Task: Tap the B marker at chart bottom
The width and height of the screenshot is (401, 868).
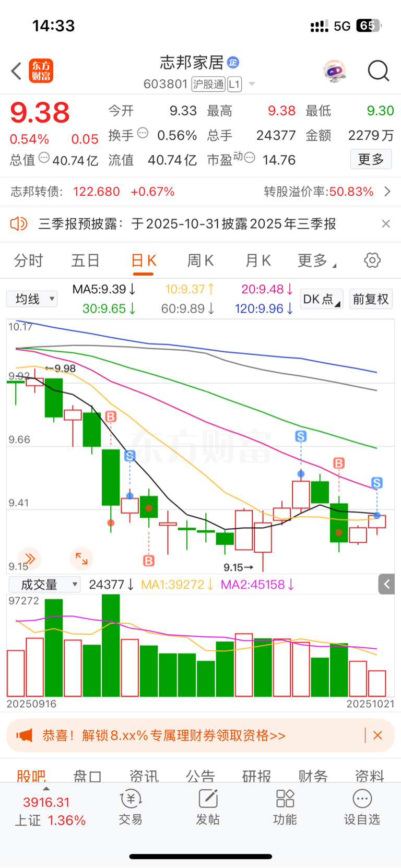Action: pos(149,561)
